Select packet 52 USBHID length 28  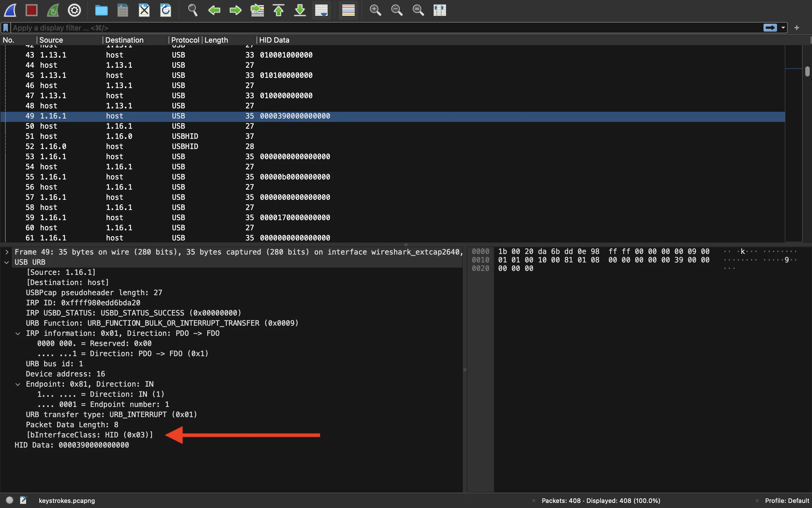point(392,146)
